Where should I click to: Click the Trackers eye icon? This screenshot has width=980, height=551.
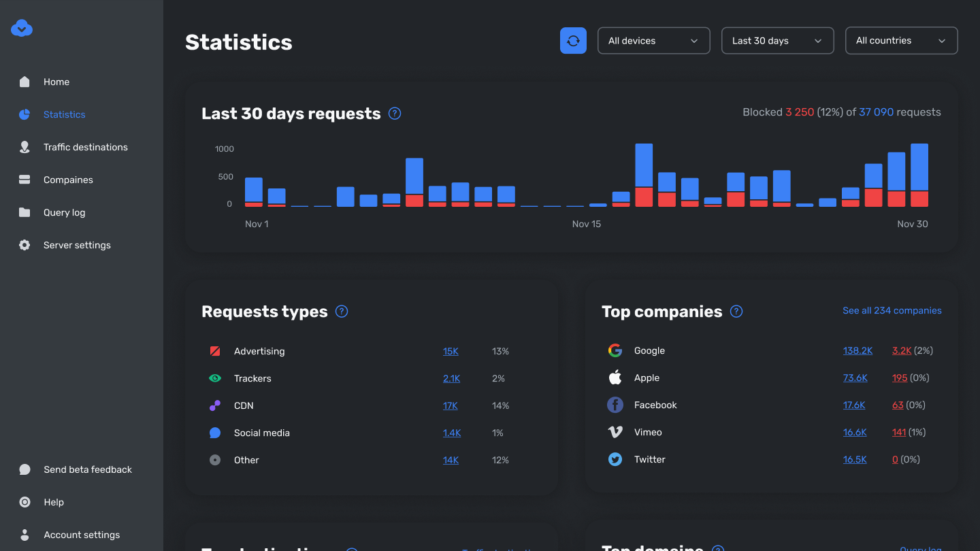point(215,378)
